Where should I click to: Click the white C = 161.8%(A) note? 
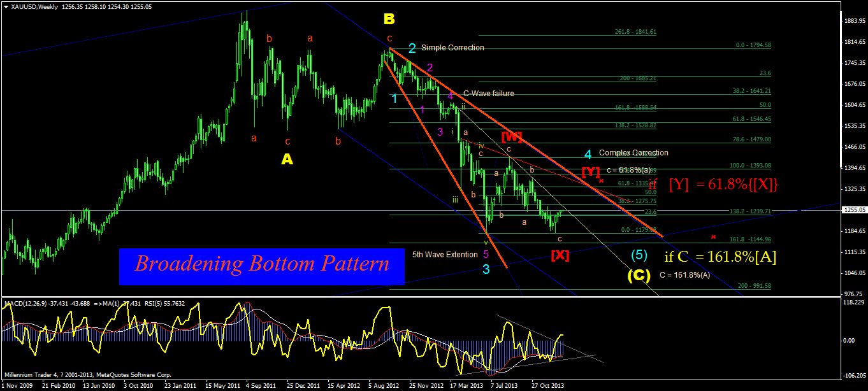(684, 275)
